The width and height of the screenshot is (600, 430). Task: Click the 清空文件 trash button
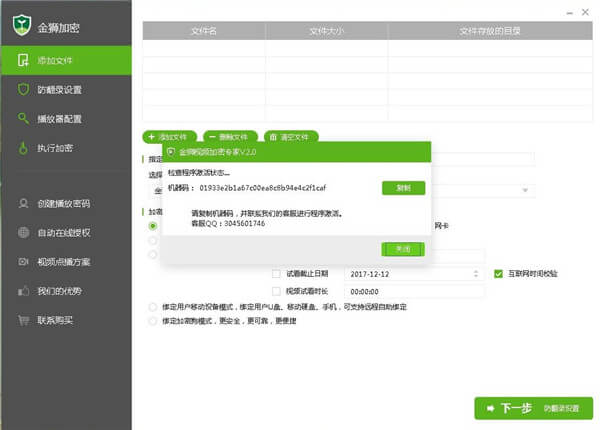pos(291,137)
